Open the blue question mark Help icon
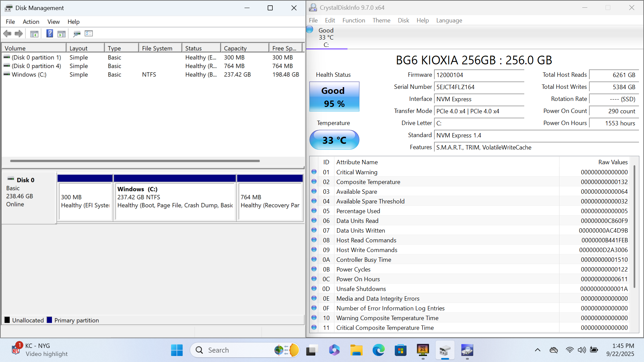 50,34
